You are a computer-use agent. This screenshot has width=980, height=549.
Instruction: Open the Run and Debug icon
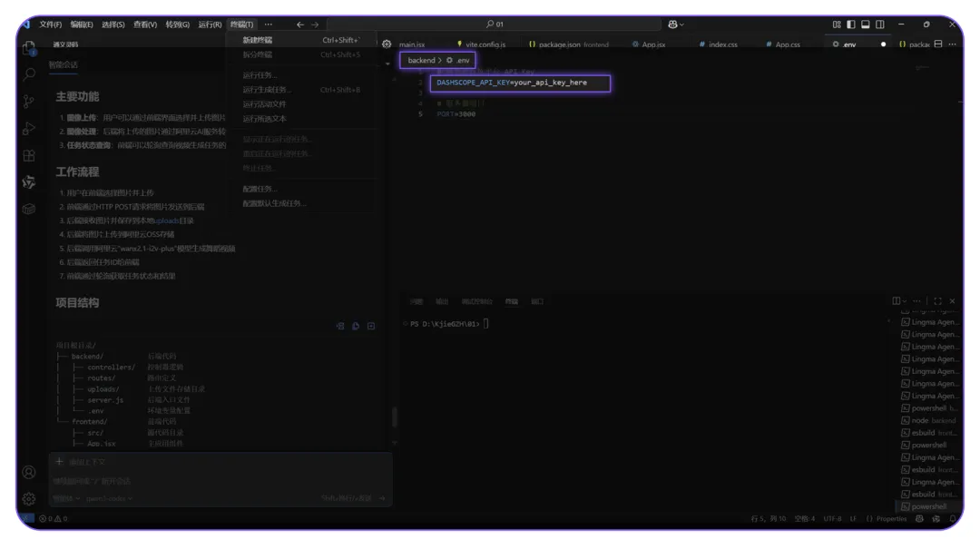pyautogui.click(x=29, y=128)
